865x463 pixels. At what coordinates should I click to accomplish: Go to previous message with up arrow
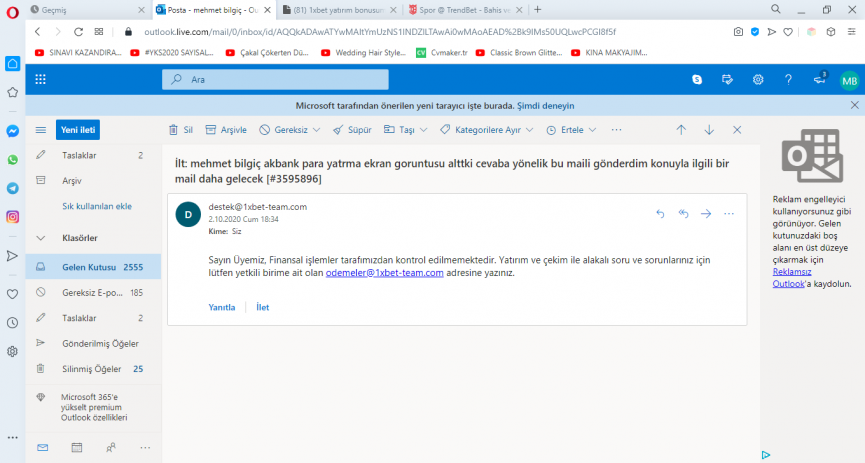pos(681,130)
